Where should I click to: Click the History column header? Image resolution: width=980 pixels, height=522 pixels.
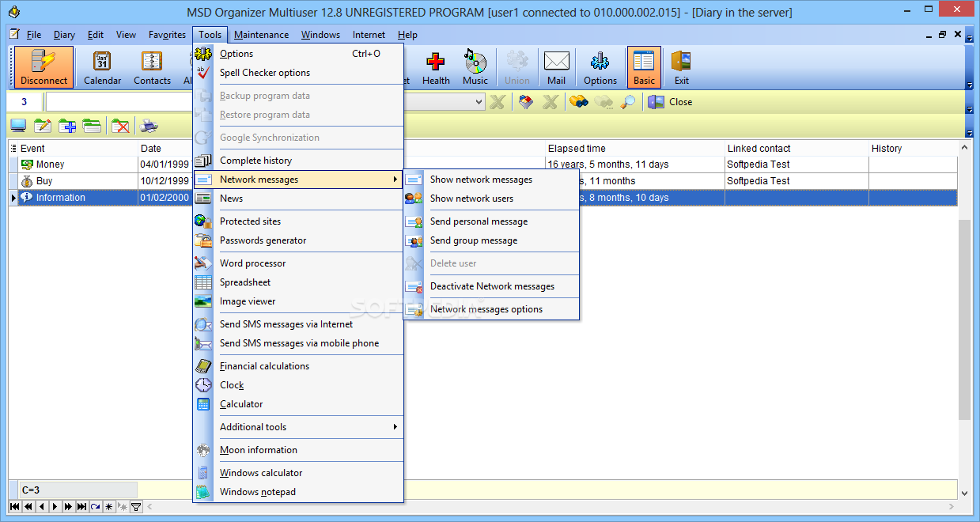[x=913, y=149]
